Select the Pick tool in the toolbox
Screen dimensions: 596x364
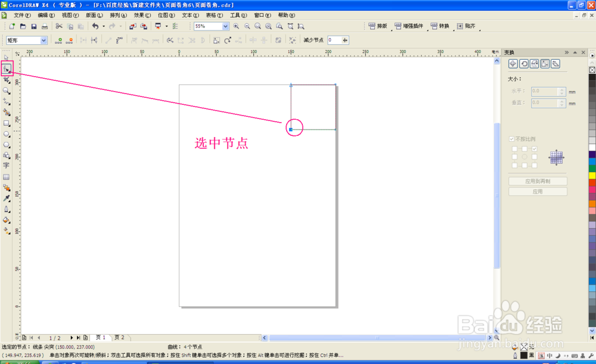[7, 58]
